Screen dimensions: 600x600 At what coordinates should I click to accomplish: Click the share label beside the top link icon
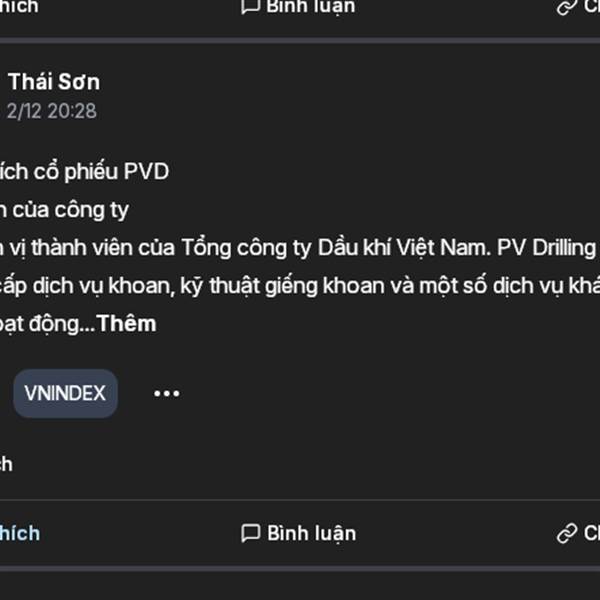[x=592, y=7]
